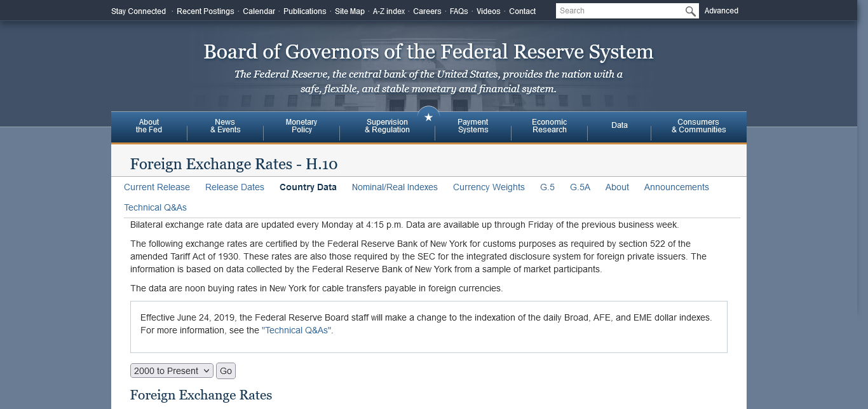Open the 2000 to Present dropdown
Screen dimensions: 868x409
coord(172,371)
